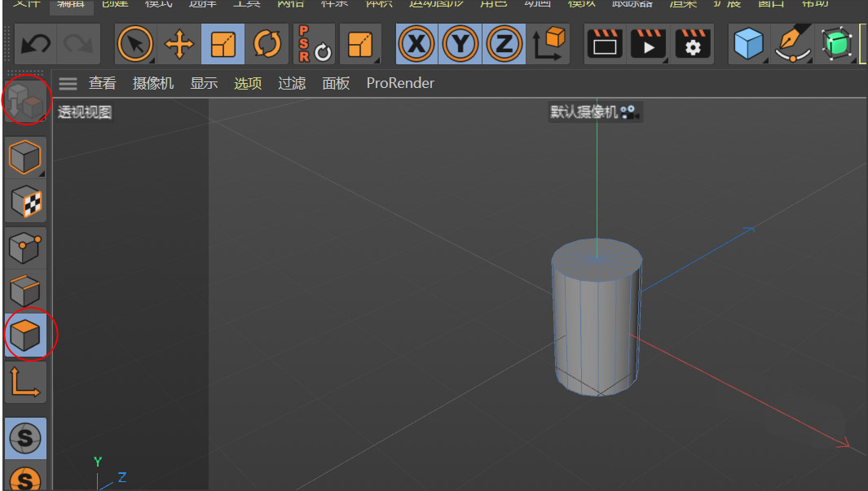Open the cube primitive dropdown

pos(748,46)
